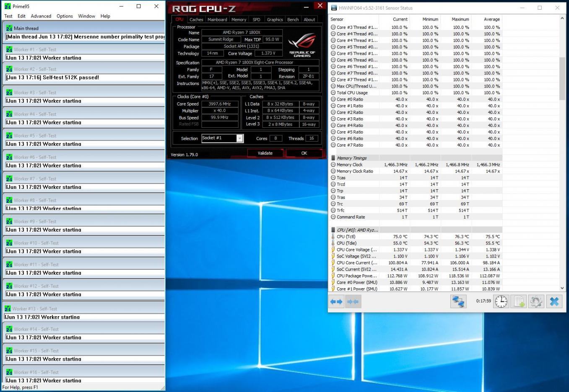Click the Core Speed field showing 3997.6 MHz
Screen dimensions: 569x392
[x=220, y=104]
